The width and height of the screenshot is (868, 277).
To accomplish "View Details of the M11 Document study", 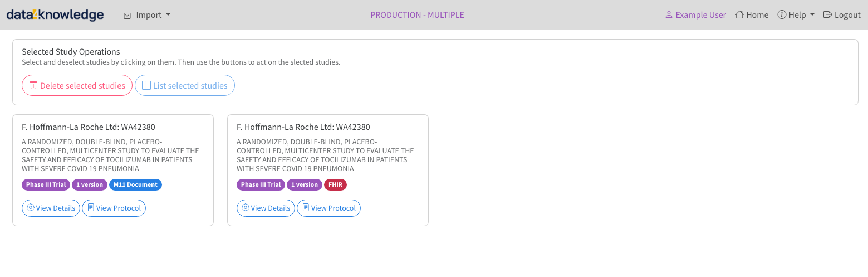I will (x=51, y=208).
